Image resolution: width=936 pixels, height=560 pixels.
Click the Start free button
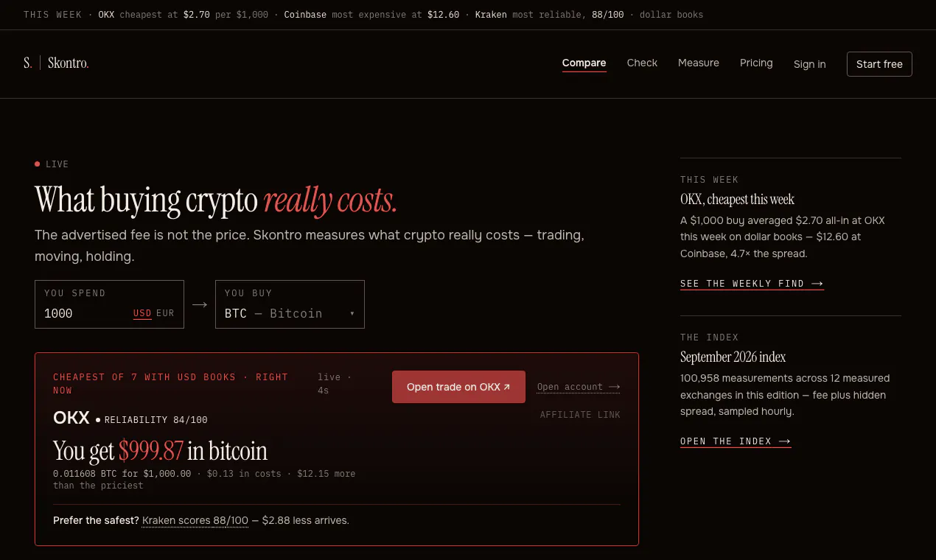(x=879, y=64)
